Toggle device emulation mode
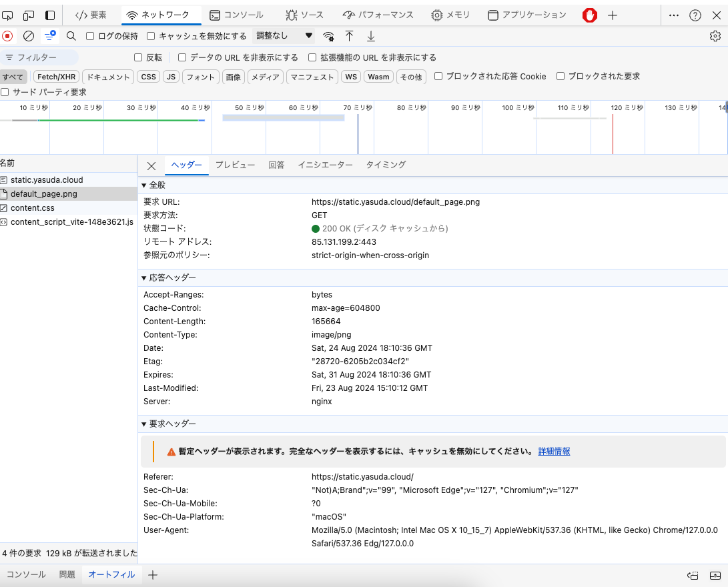Image resolution: width=728 pixels, height=587 pixels. tap(28, 14)
